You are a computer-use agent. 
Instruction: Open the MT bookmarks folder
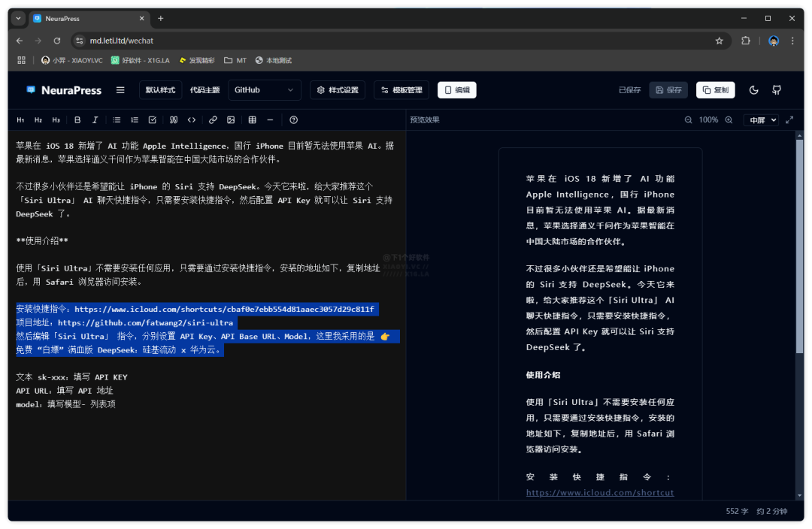tap(235, 61)
